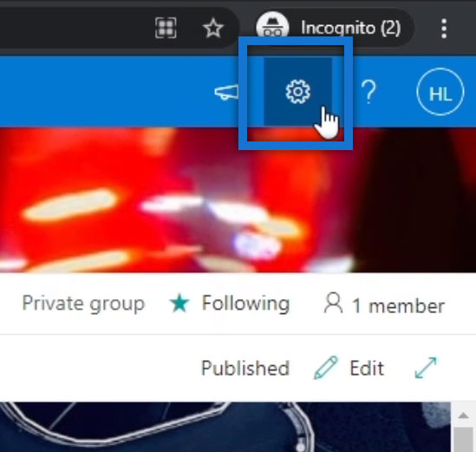This screenshot has height=452, width=476.
Task: Open the Help question mark icon
Action: tap(368, 92)
